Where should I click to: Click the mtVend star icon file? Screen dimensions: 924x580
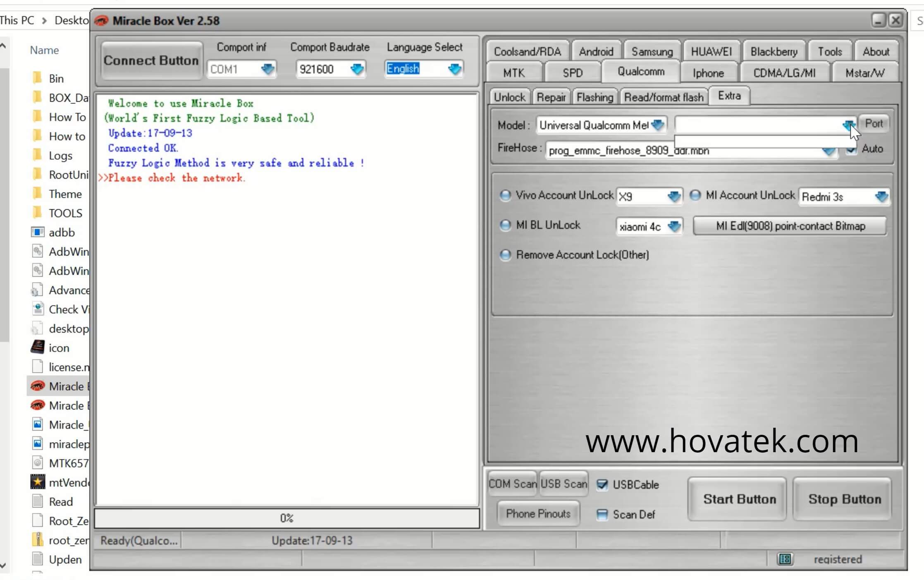37,482
